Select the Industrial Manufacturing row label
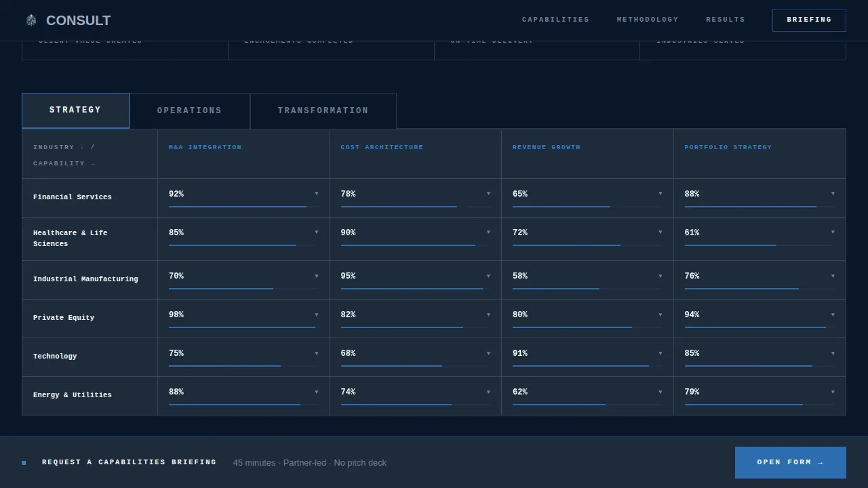Image resolution: width=868 pixels, height=488 pixels. pyautogui.click(x=85, y=279)
